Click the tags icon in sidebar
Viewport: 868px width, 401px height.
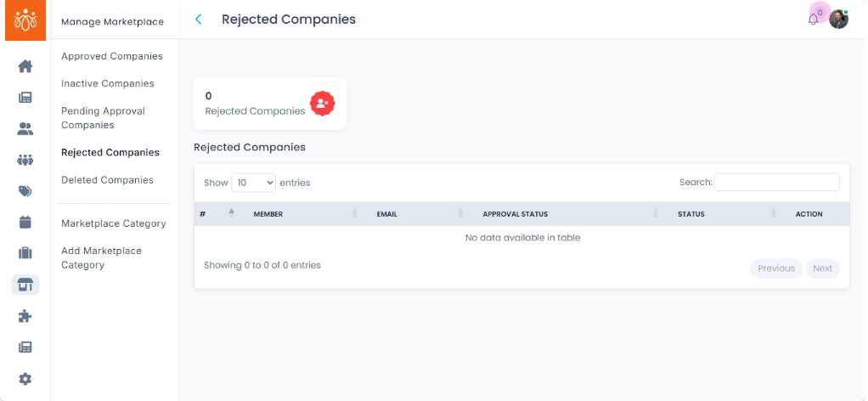point(25,191)
